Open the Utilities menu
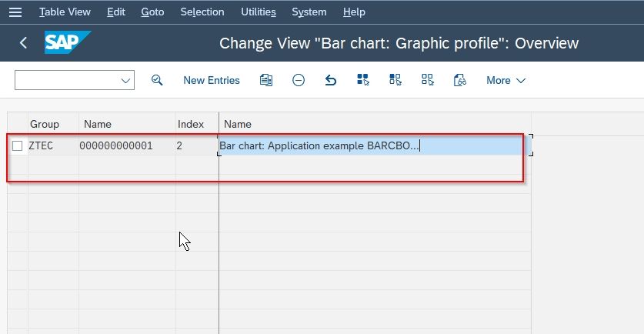 point(259,12)
